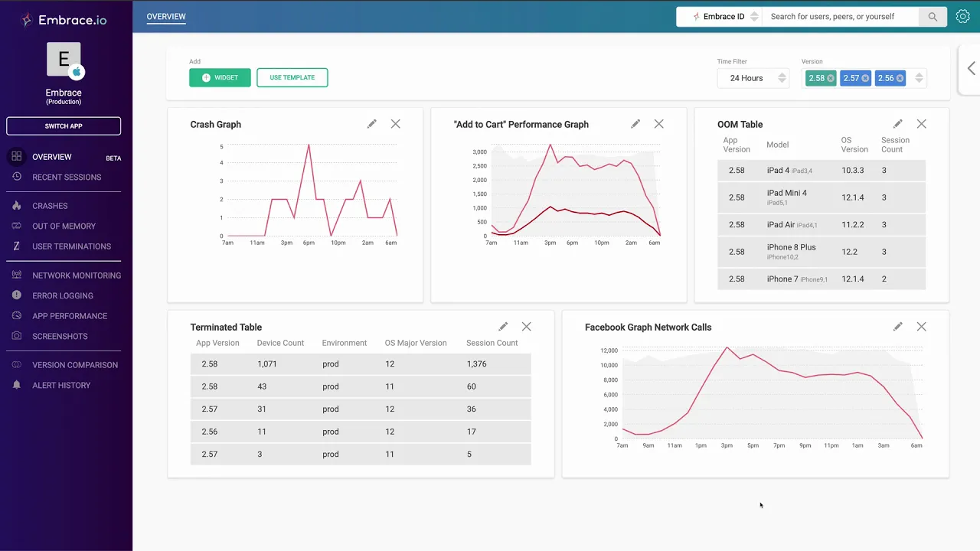Close the Terminated Table widget
The height and width of the screenshot is (551, 980).
point(527,327)
